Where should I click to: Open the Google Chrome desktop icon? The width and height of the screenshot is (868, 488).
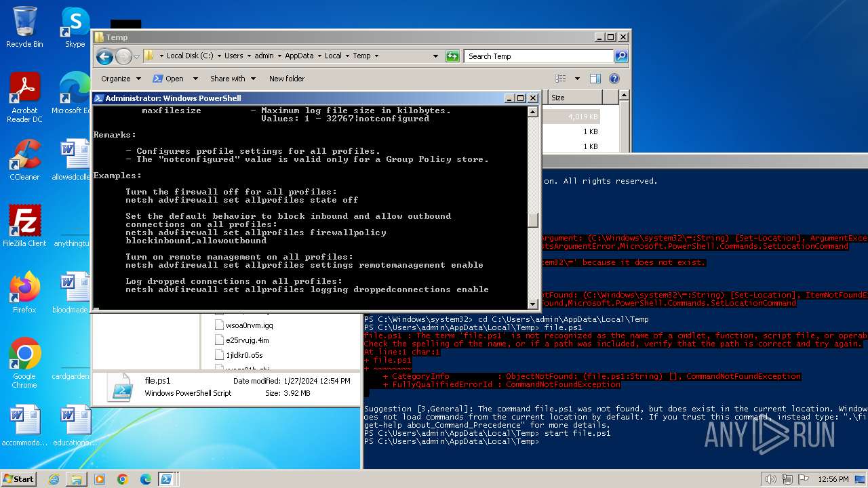(x=24, y=363)
